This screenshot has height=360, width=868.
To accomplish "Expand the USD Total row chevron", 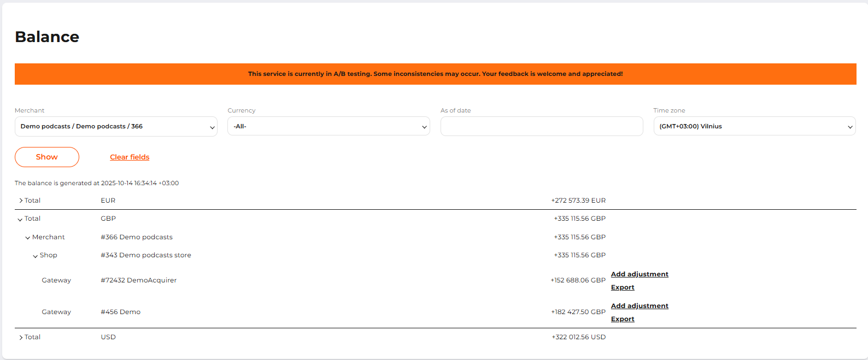I will 21,337.
